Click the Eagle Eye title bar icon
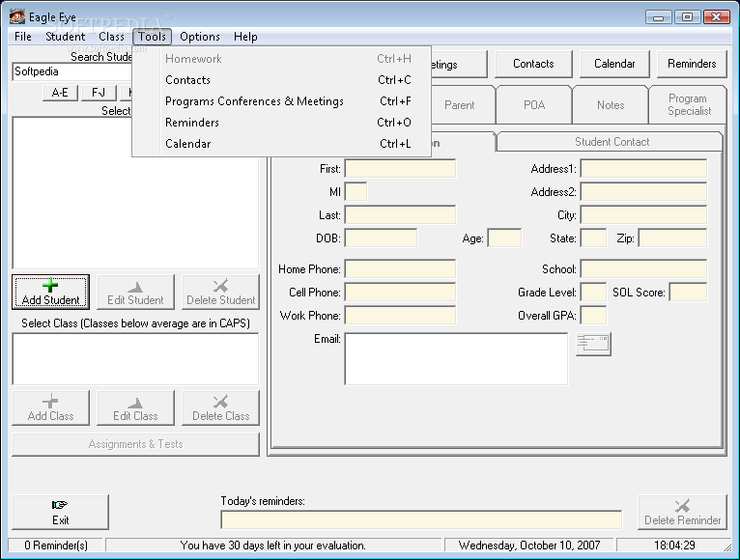 (x=16, y=16)
